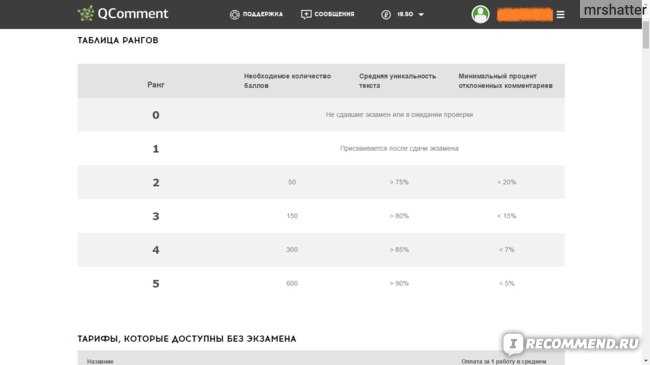The image size is (650, 365).
Task: Click the > 75% uniqueness cell
Action: pos(399,182)
